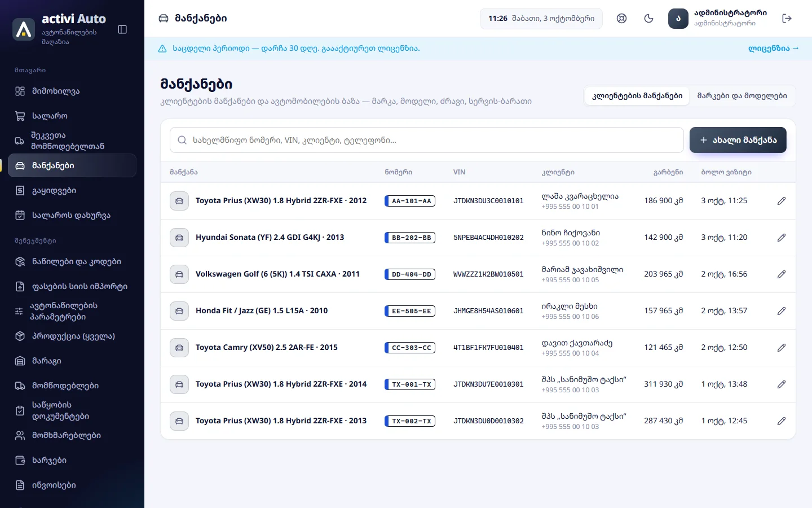
Task: Click VIN 5NPEB4AC4DH010202
Action: pyautogui.click(x=488, y=238)
